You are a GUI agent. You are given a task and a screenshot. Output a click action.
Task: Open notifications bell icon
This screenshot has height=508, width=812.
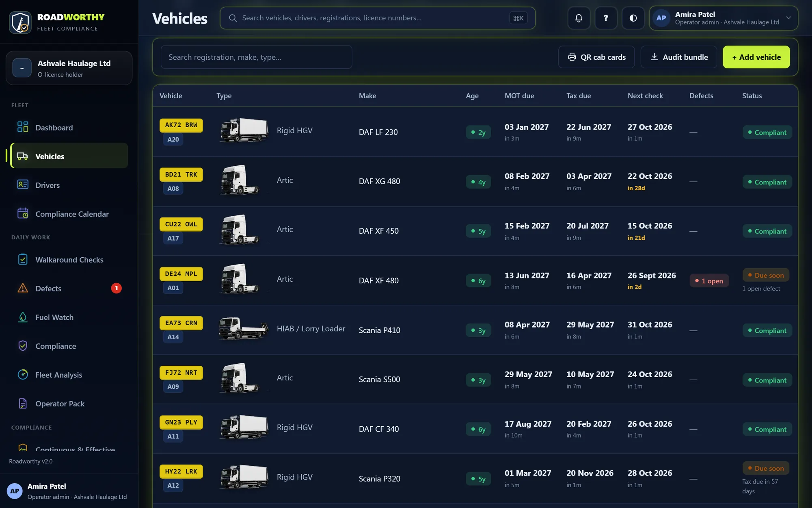click(579, 18)
